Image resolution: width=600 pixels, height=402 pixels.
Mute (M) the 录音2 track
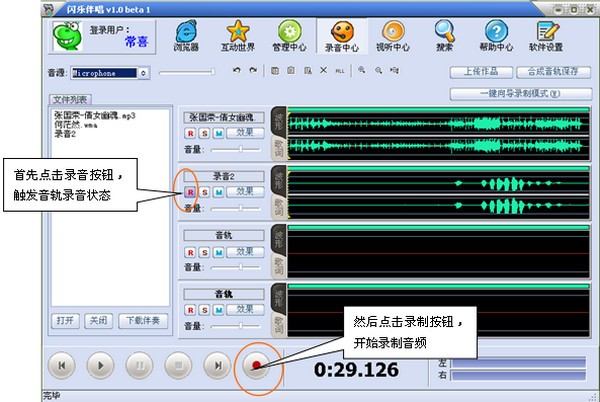217,191
